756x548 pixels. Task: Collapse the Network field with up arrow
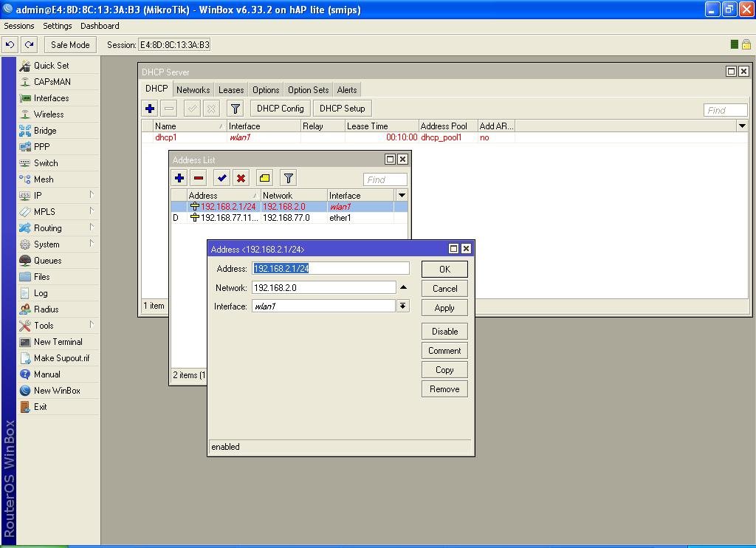[404, 287]
